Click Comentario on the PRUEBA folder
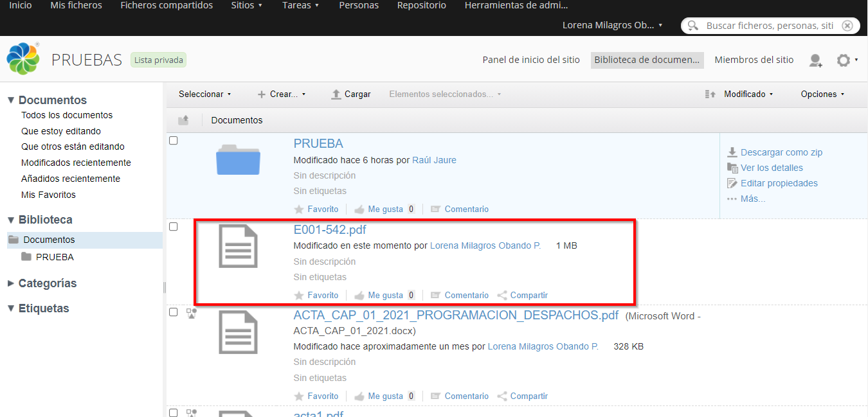Screen dimensions: 868x417 [x=460, y=209]
